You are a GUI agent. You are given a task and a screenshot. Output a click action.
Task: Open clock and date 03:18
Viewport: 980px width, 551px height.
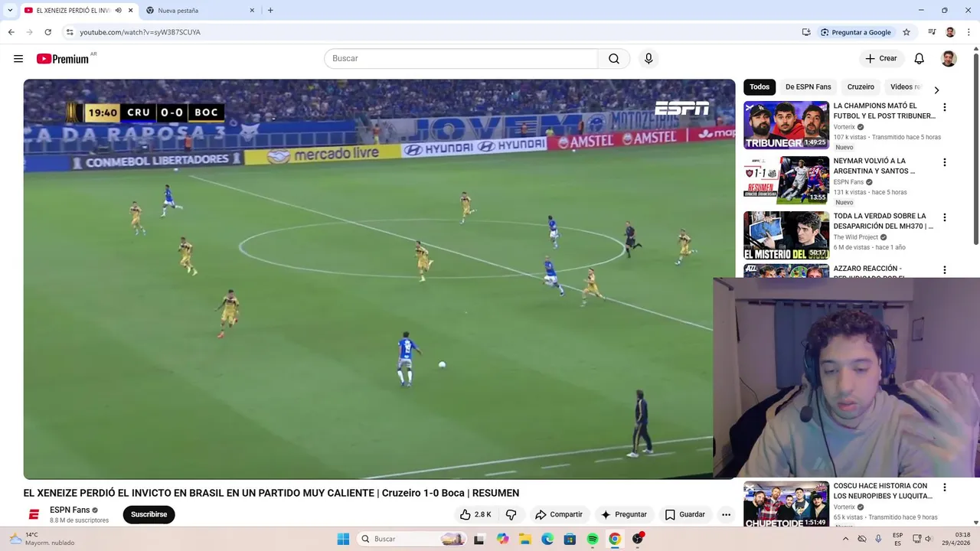click(x=957, y=539)
